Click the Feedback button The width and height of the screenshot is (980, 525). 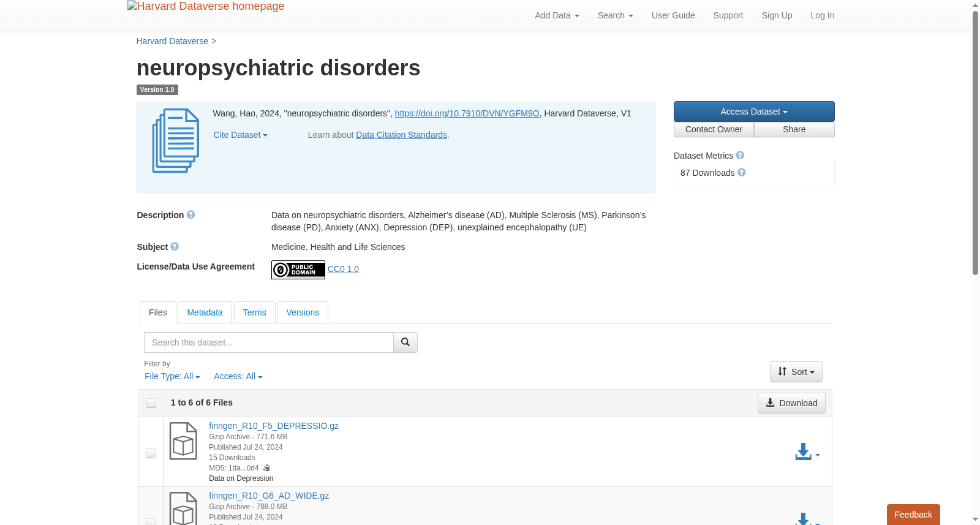pos(913,515)
